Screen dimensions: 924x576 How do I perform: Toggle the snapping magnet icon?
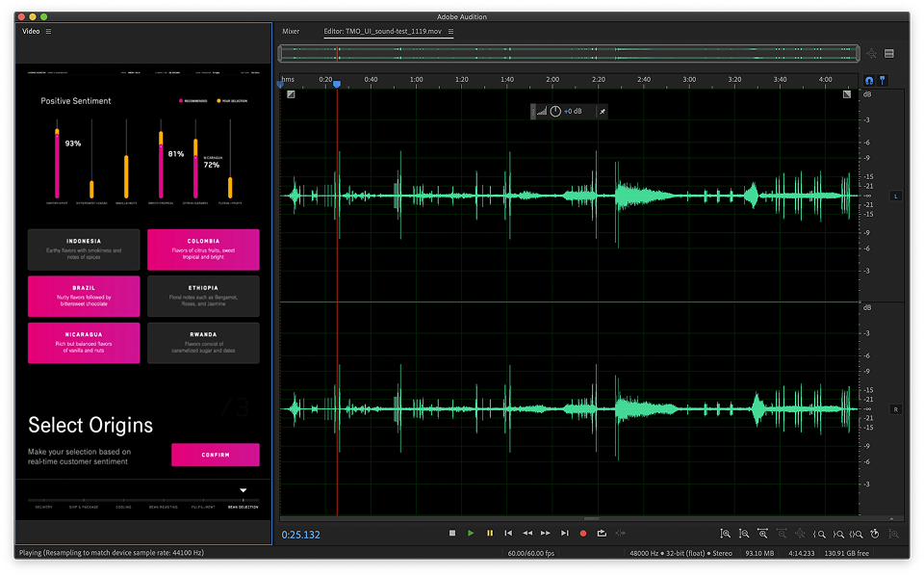pyautogui.click(x=869, y=81)
